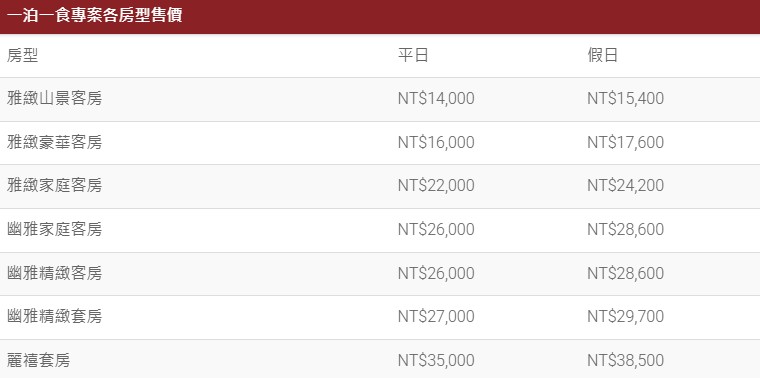Click holiday price NT$17,600
The width and height of the screenshot is (760, 378).
point(625,142)
